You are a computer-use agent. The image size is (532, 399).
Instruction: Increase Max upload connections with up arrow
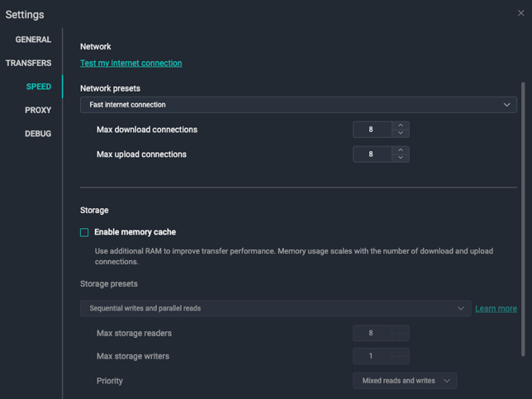401,150
